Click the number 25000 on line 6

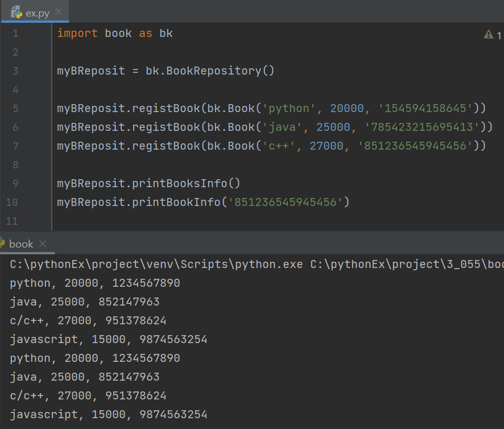[x=333, y=127]
